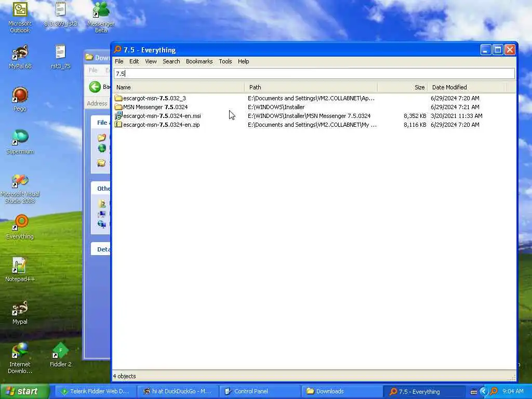The width and height of the screenshot is (532, 399).
Task: Select the Notepad++ desktop shortcut
Action: tap(20, 270)
